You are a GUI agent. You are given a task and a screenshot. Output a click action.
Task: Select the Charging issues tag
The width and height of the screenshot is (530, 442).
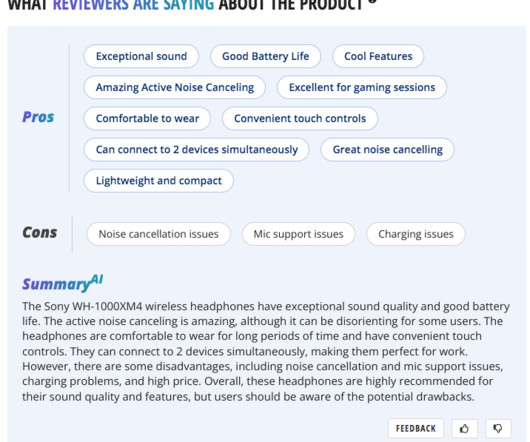(x=416, y=234)
